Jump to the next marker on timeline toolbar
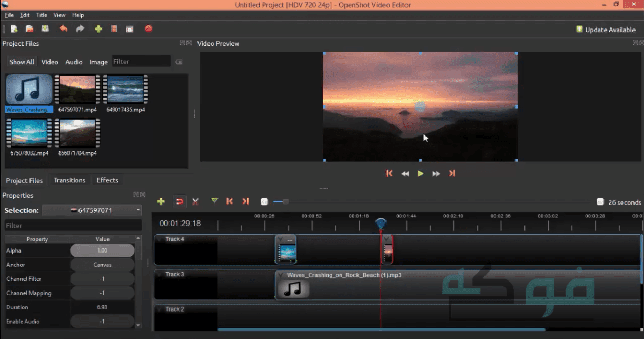The width and height of the screenshot is (644, 339). 245,201
